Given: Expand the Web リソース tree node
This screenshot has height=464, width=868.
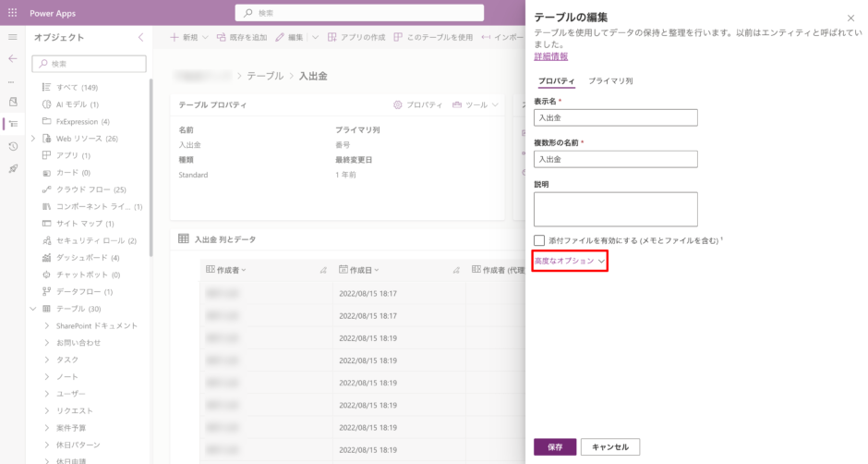Looking at the screenshot, I should [33, 139].
